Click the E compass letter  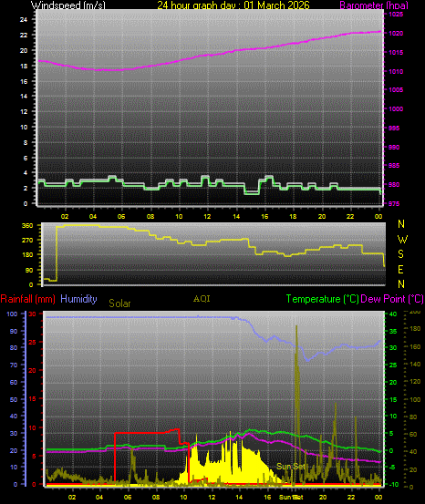point(400,270)
